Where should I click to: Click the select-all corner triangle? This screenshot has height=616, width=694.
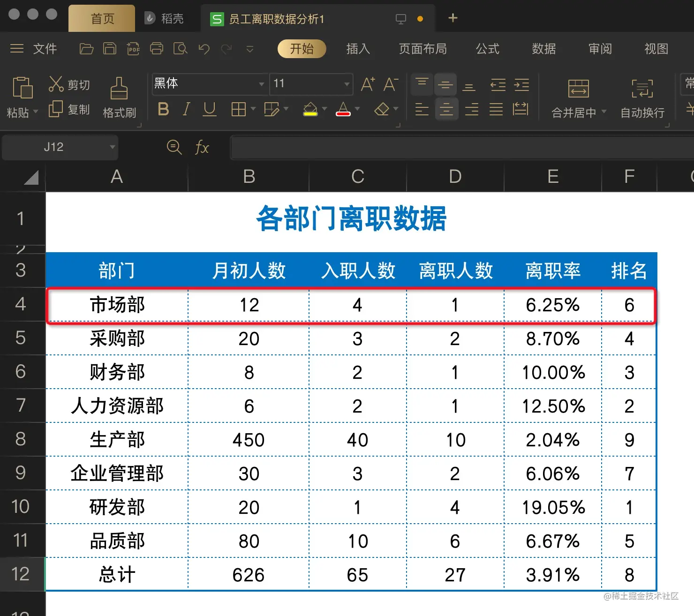(x=30, y=177)
